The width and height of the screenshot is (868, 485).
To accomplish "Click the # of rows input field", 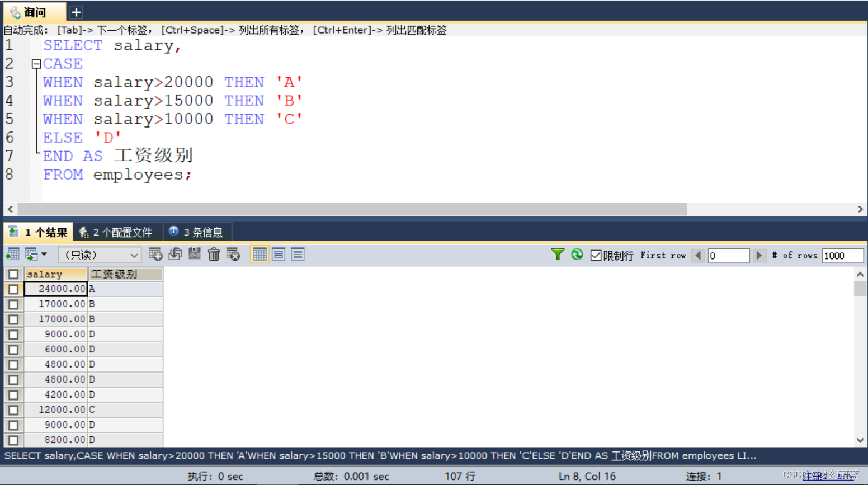I will [843, 256].
